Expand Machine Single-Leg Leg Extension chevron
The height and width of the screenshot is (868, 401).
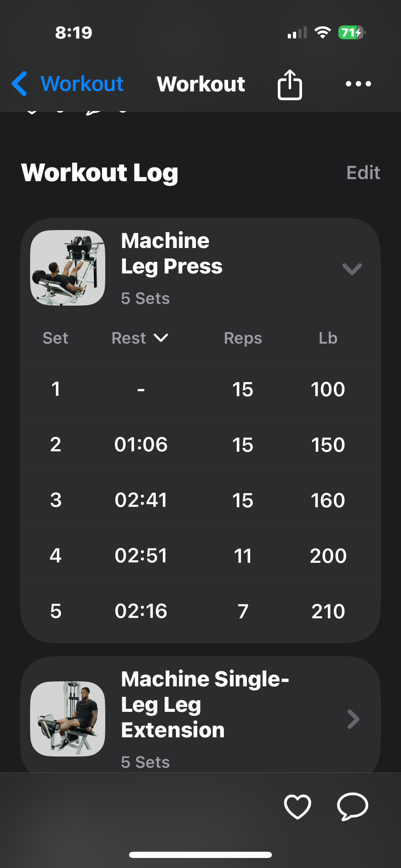(x=353, y=719)
